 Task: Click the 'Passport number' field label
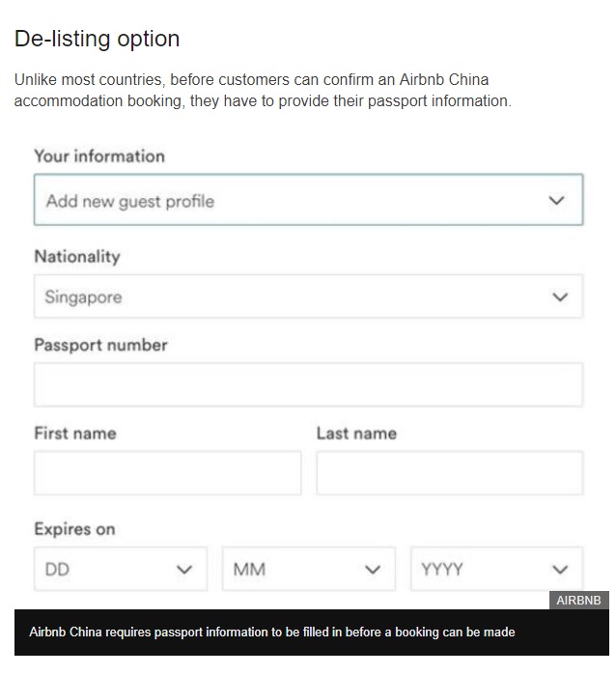[100, 345]
